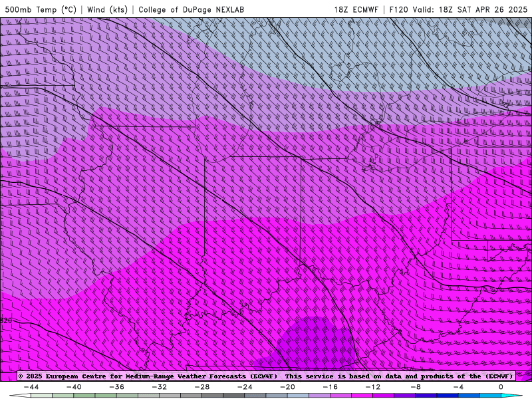The image size is (532, 399).
Task: Click the -32 color scale label
Action: pyautogui.click(x=160, y=387)
